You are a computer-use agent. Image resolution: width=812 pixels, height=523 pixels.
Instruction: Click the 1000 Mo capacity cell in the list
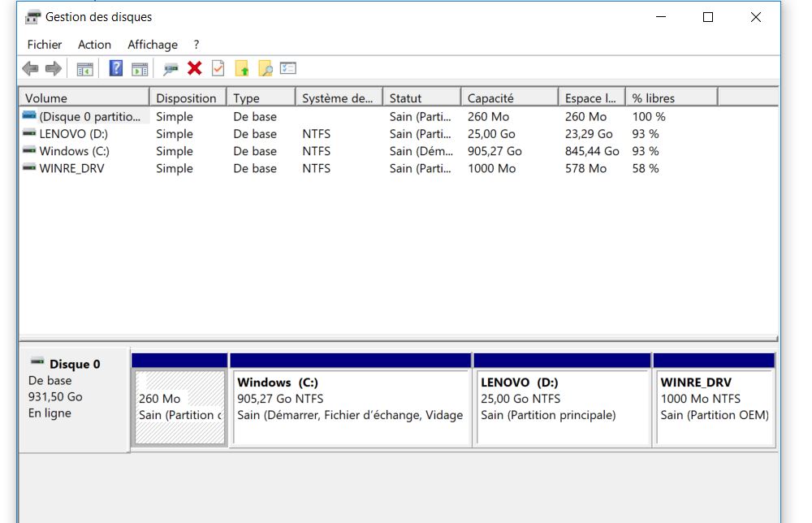click(x=491, y=168)
